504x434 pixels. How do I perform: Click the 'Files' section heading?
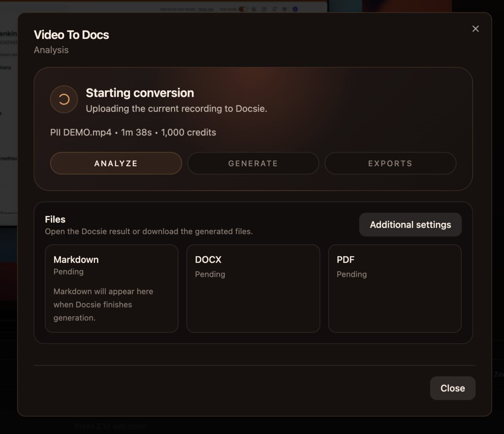point(55,219)
